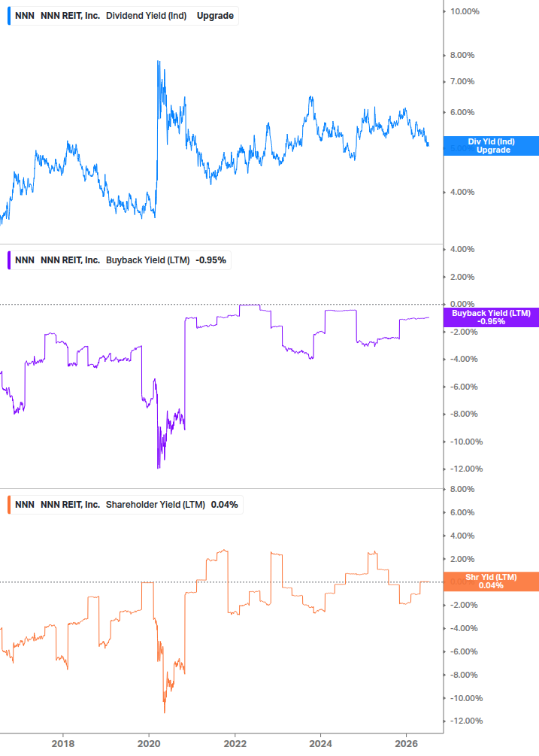Image resolution: width=539 pixels, height=756 pixels.
Task: Click the blue Div Yld (Ind) Upgrade axis tag
Action: [491, 146]
